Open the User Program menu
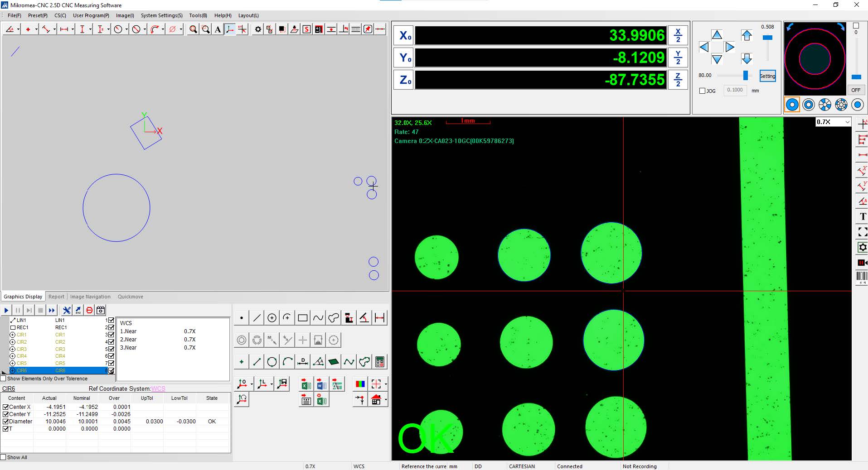This screenshot has height=470, width=868. coord(91,15)
